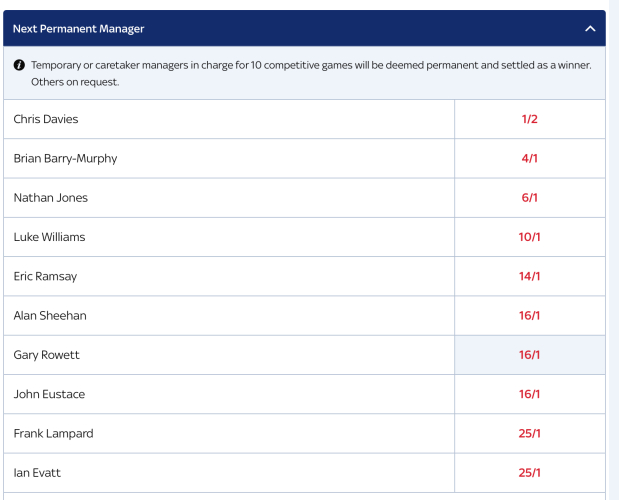This screenshot has width=619, height=500.
Task: Collapse the Next Permanent Manager section
Action: tap(590, 29)
